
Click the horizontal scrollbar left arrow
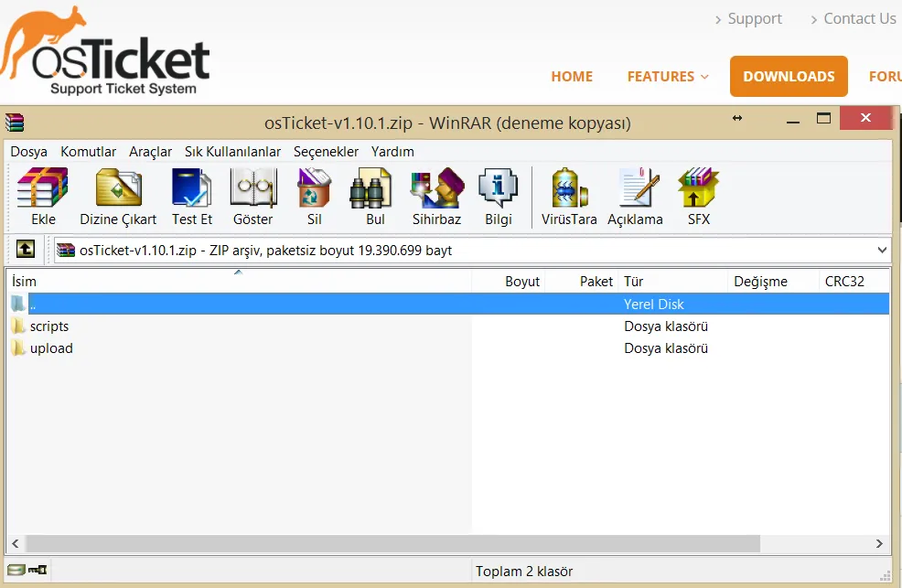(x=16, y=543)
